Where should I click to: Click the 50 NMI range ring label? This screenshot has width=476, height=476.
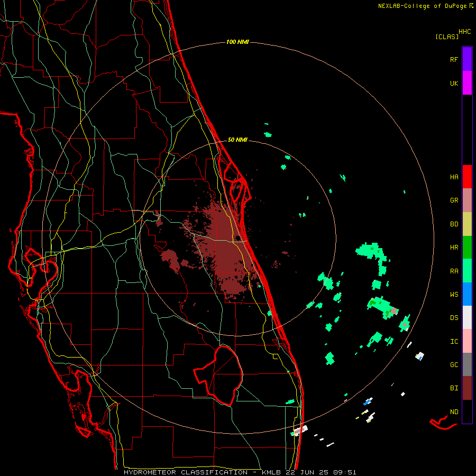click(237, 140)
